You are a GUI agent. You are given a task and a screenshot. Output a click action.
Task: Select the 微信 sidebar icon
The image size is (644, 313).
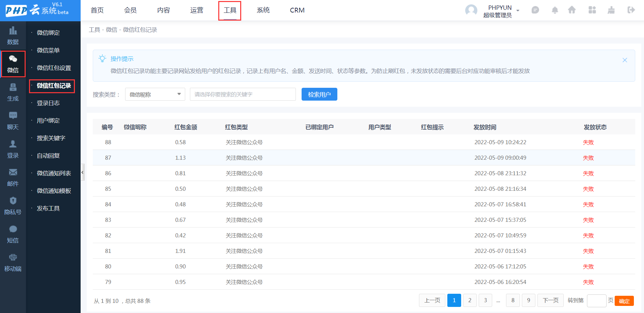[x=13, y=64]
